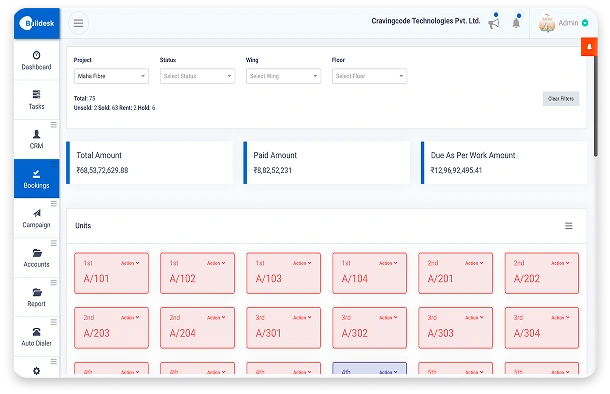Select unit label A/302
The height and width of the screenshot is (394, 610).
pos(354,333)
